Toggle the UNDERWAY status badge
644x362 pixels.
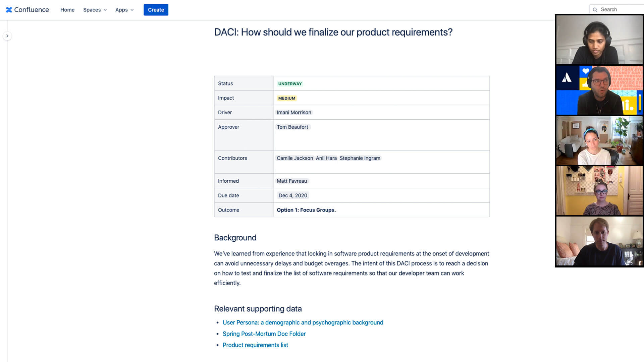(x=290, y=83)
